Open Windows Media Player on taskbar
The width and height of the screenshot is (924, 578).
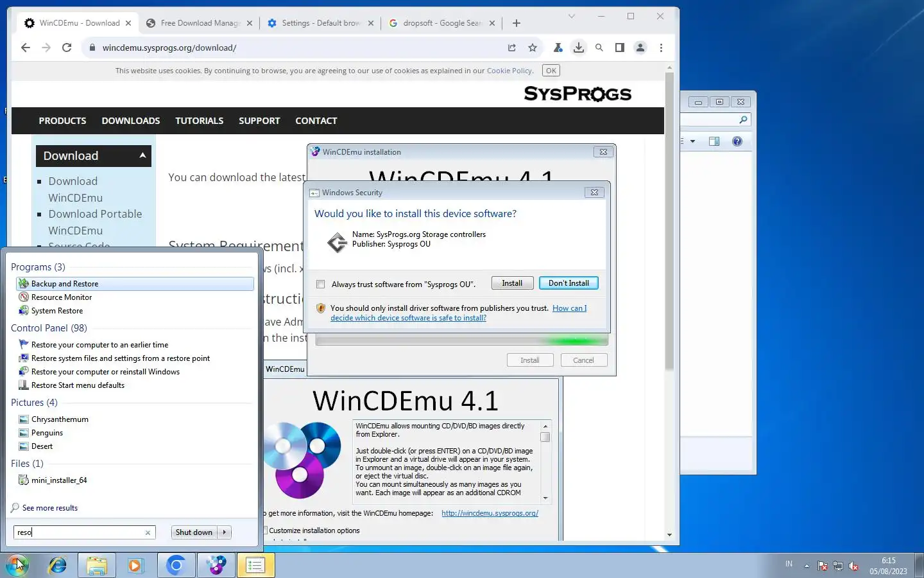tap(135, 565)
